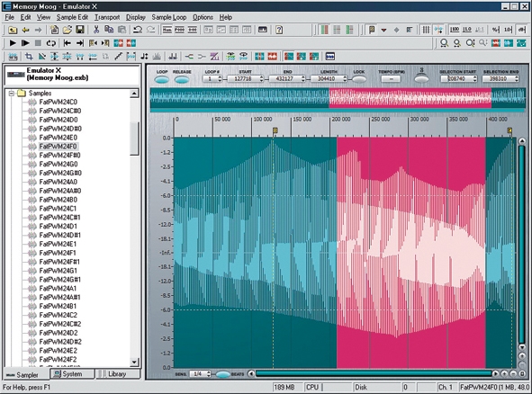This screenshot has width=532, height=394.
Task: Click the Play transport icon
Action: 13,43
